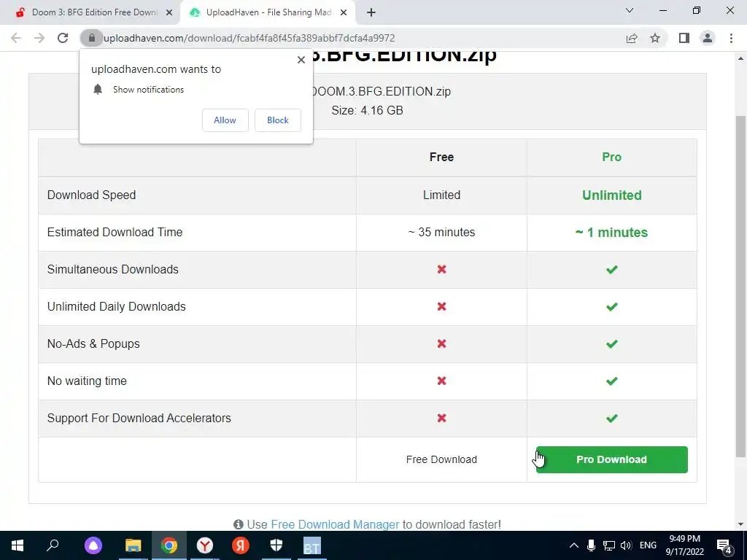Close the UploadHaven tab

[x=344, y=13]
